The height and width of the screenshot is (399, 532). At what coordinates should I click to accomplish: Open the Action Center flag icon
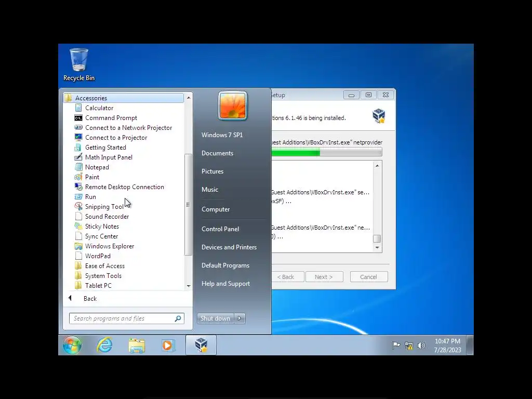point(396,345)
